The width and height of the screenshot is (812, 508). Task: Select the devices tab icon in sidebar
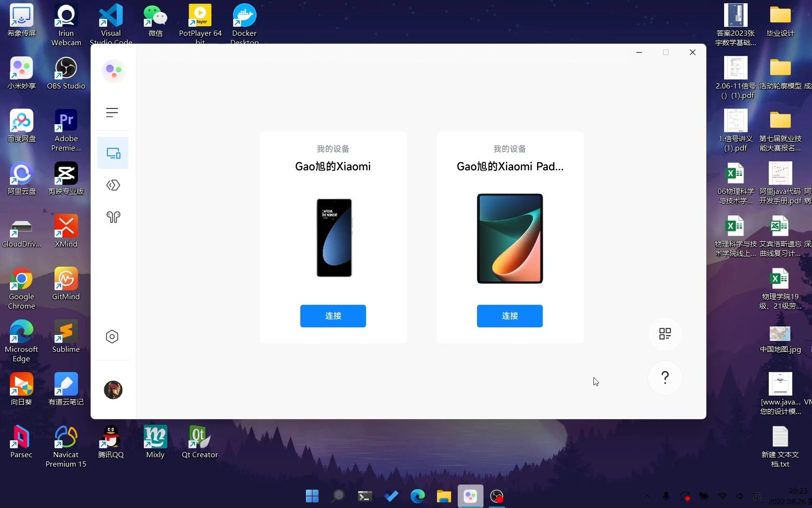113,153
